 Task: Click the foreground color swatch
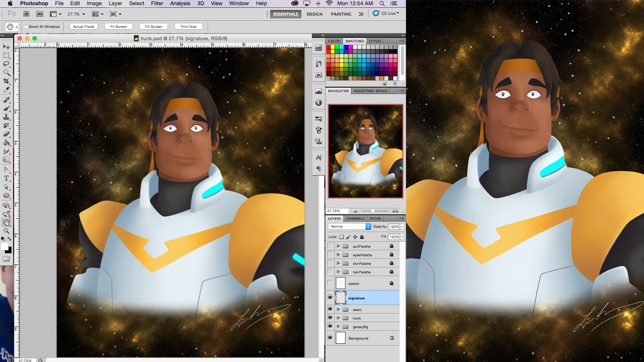pyautogui.click(x=5, y=246)
